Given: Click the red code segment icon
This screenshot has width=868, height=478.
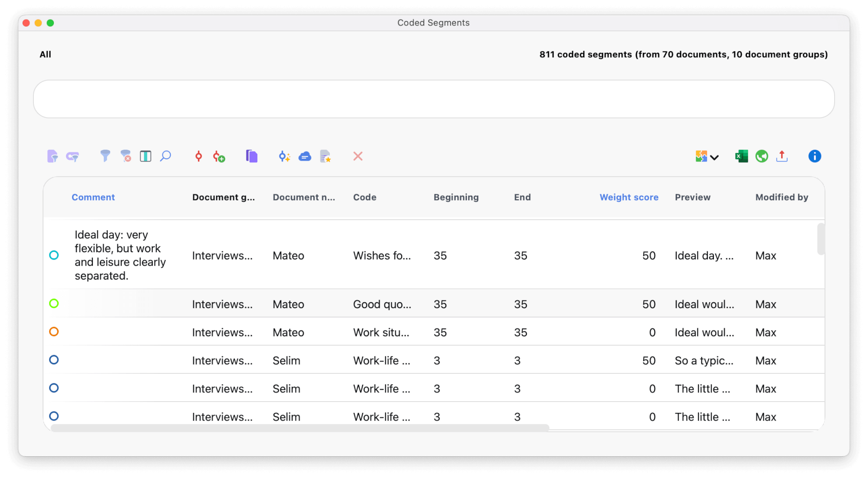Looking at the screenshot, I should tap(198, 156).
